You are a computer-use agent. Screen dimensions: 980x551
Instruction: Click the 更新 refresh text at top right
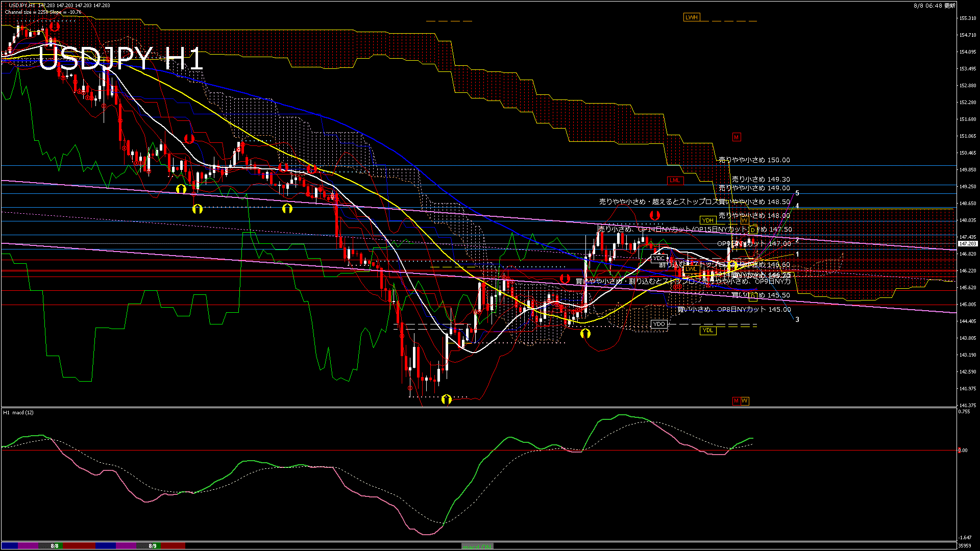[949, 6]
